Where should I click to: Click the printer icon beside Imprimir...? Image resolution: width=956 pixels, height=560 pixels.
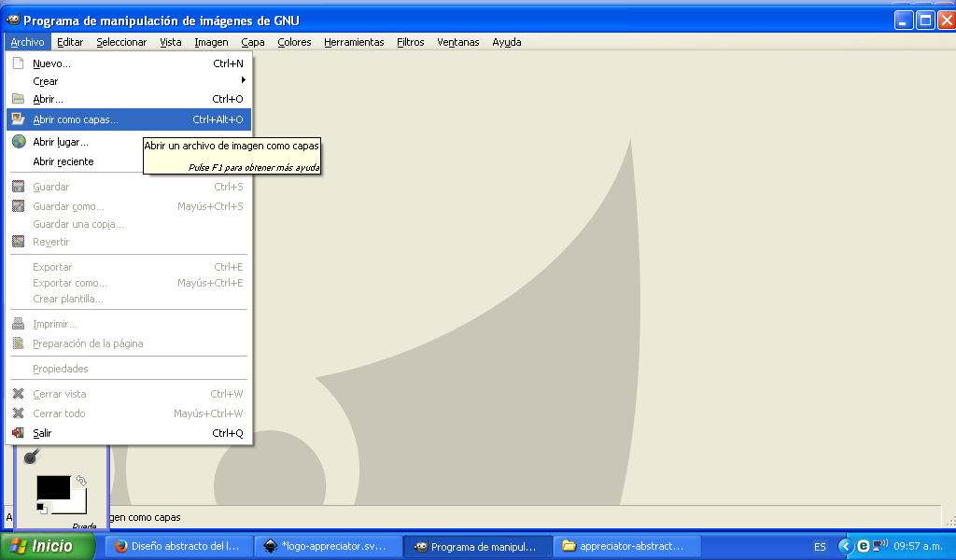tap(19, 324)
